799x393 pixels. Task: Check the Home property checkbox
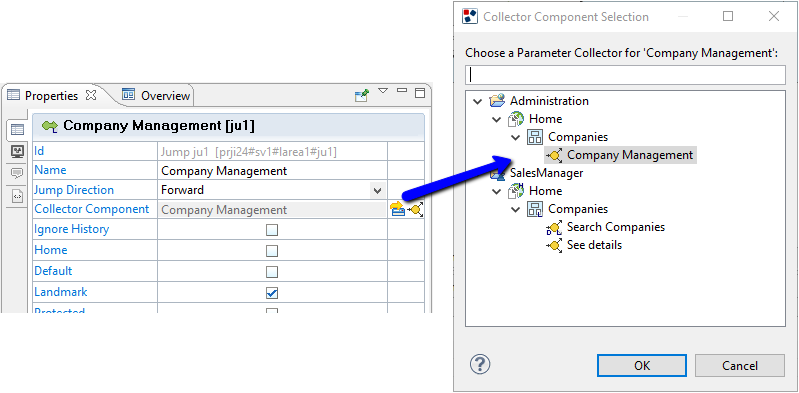pyautogui.click(x=272, y=251)
